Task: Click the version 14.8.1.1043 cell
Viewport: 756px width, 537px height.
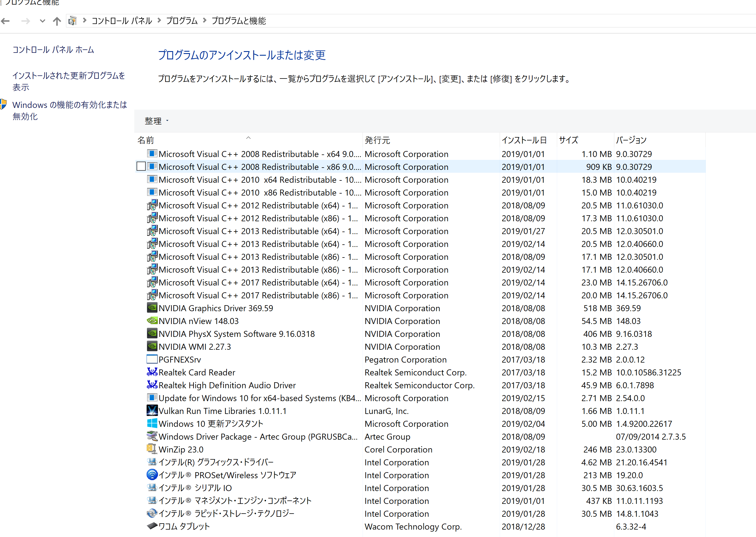Action: pos(637,514)
